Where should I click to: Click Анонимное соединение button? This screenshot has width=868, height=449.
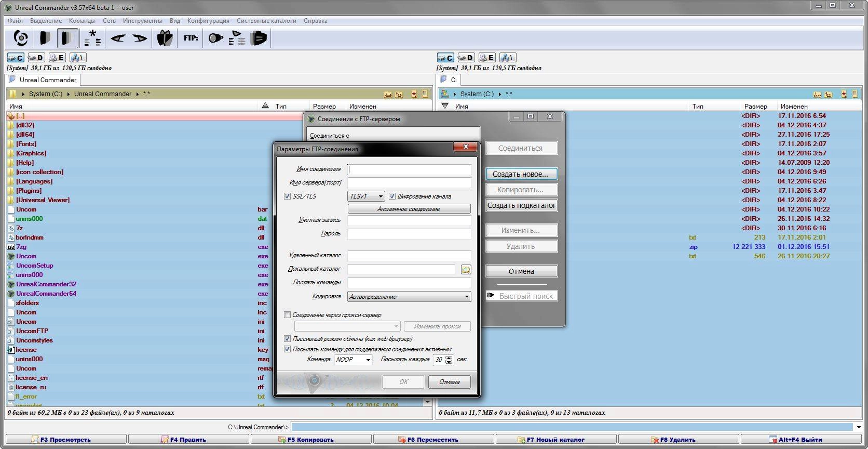[409, 209]
